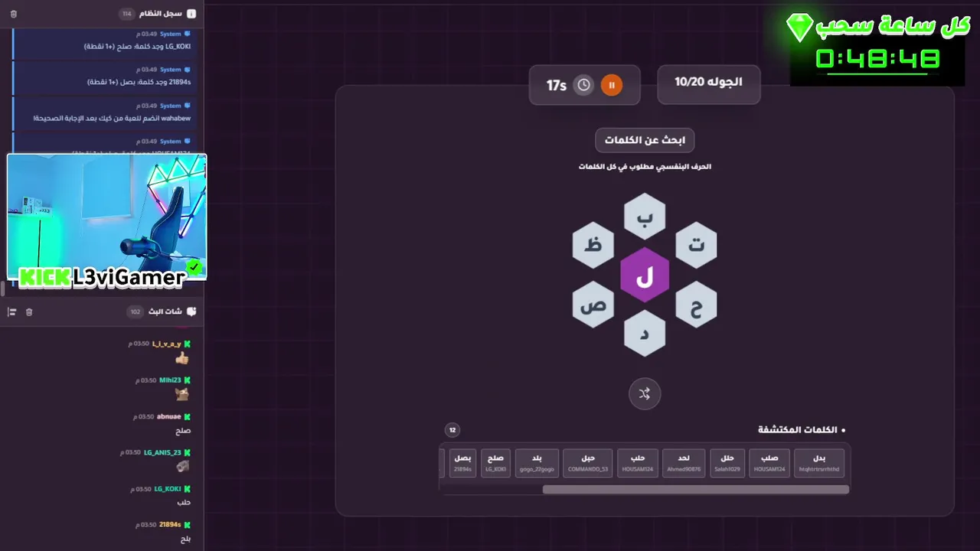The image size is (980, 551).
Task: Click username Mihi23 in stream chat
Action: pyautogui.click(x=170, y=380)
